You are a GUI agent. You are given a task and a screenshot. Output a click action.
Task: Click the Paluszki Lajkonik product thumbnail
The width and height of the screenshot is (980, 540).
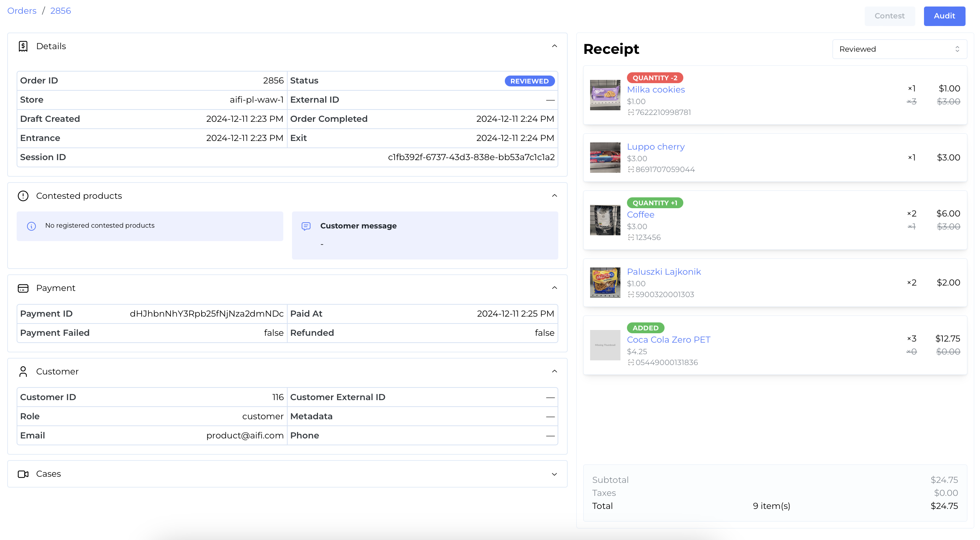pyautogui.click(x=605, y=283)
